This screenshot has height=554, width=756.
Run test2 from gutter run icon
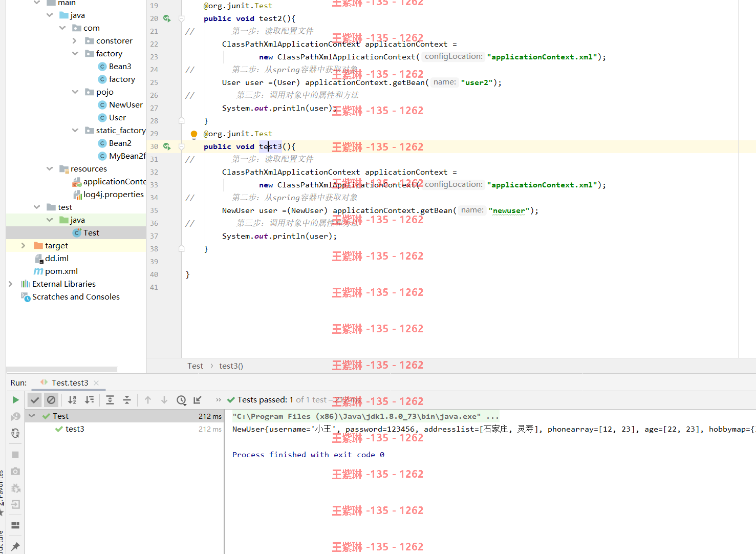tap(167, 18)
